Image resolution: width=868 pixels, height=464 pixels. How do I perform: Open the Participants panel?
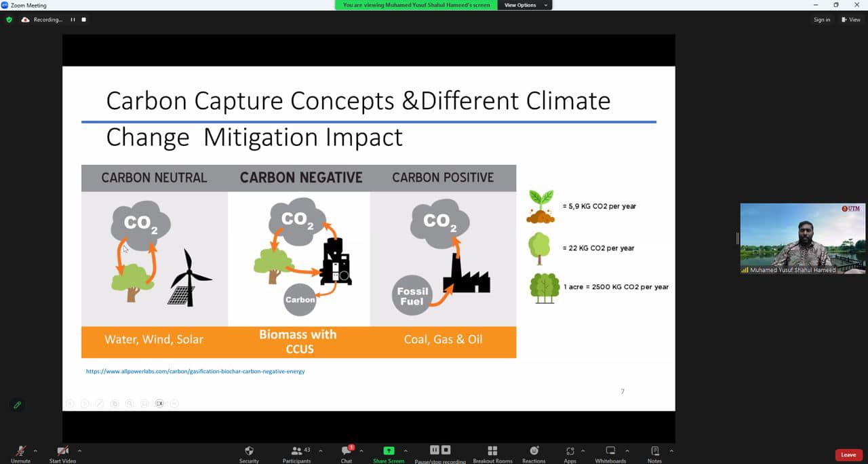pyautogui.click(x=297, y=453)
